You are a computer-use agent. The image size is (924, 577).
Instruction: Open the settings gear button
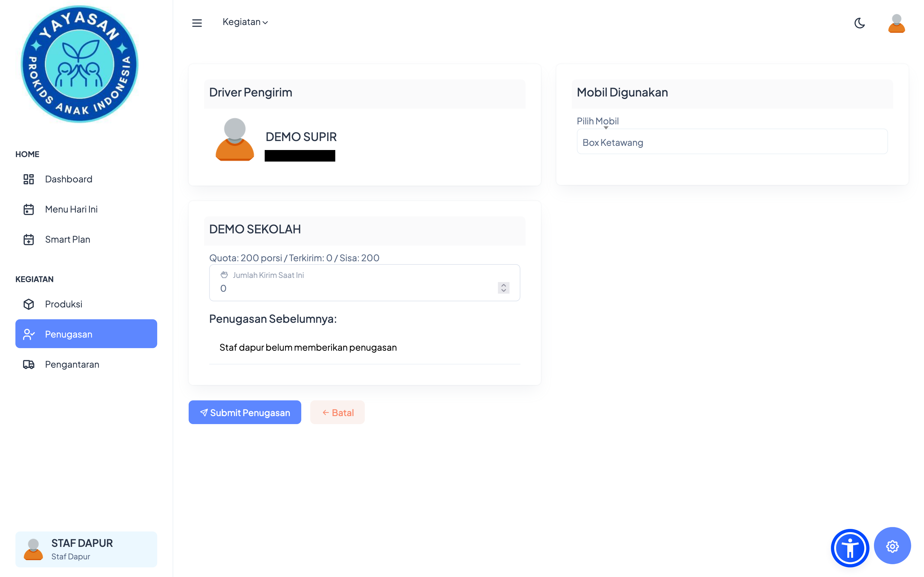pyautogui.click(x=892, y=546)
